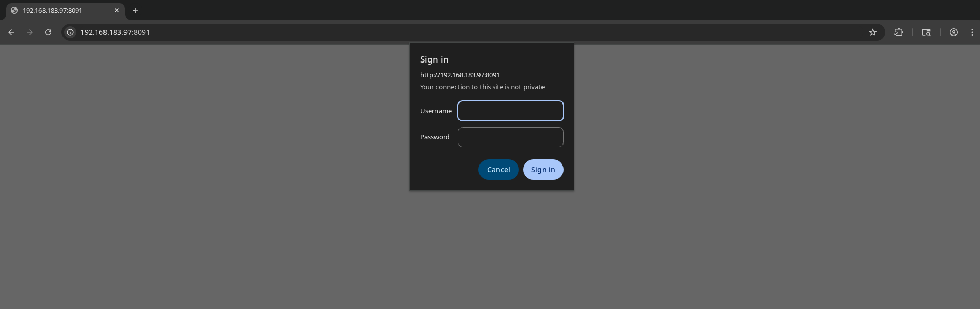
Task: Click the Username input field
Action: (x=511, y=111)
